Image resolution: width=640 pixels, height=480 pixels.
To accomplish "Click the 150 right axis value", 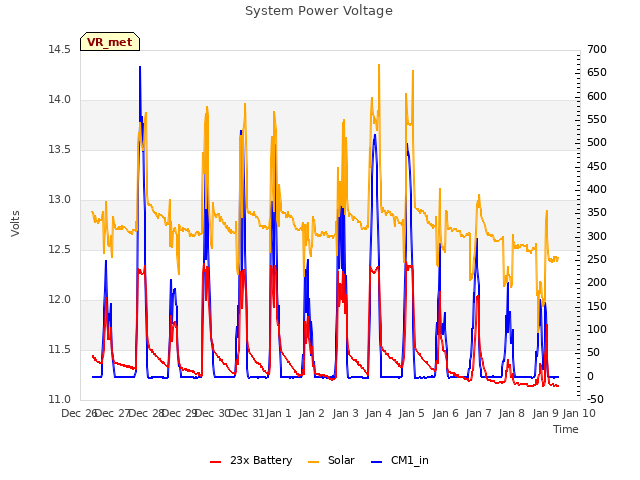I will tap(597, 307).
